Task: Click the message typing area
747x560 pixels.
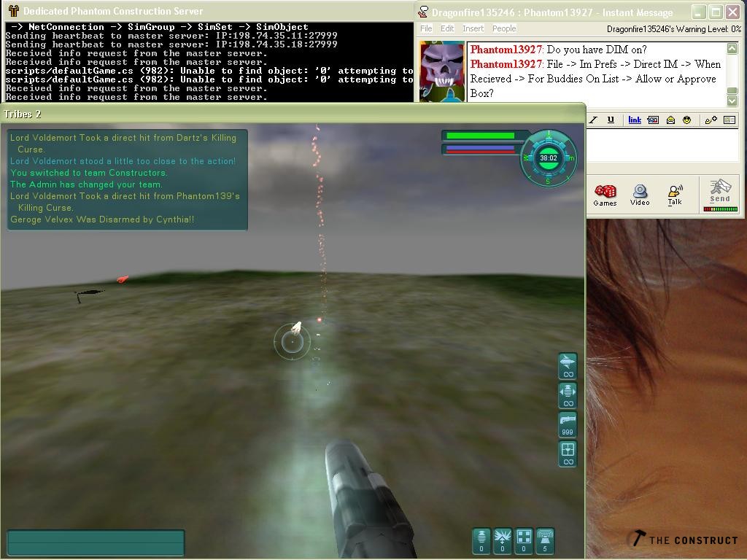Action: coord(662,145)
